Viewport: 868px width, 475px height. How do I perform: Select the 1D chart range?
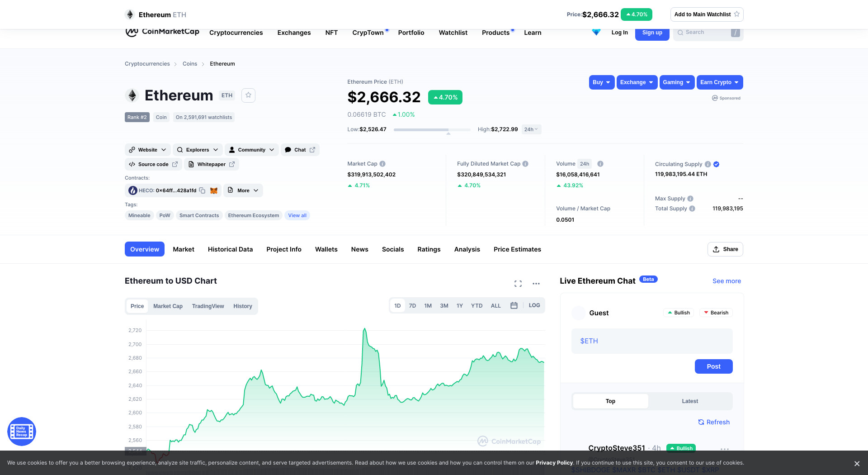(397, 306)
